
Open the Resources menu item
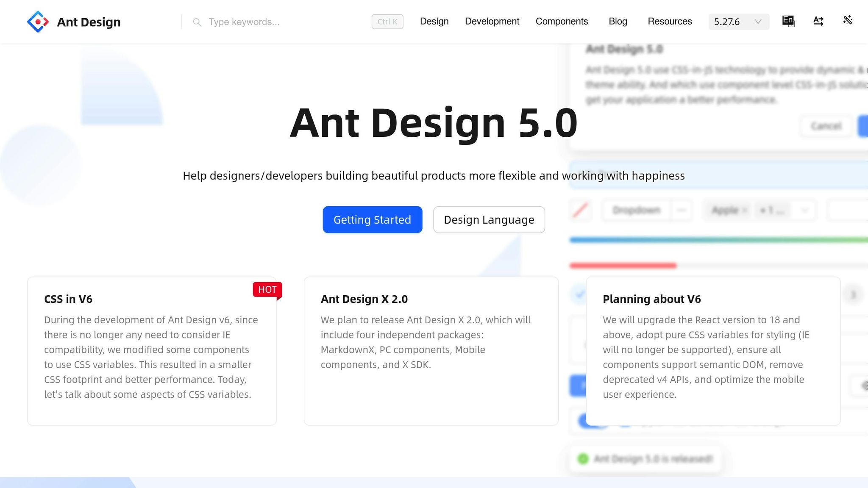pyautogui.click(x=669, y=21)
